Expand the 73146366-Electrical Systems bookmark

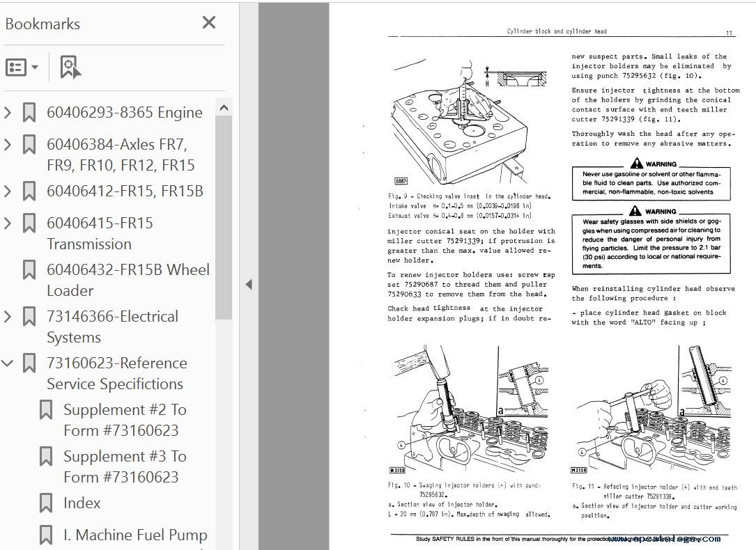coord(7,316)
